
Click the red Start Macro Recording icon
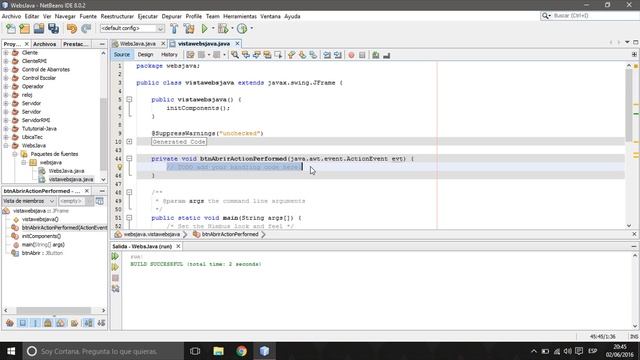(x=351, y=55)
